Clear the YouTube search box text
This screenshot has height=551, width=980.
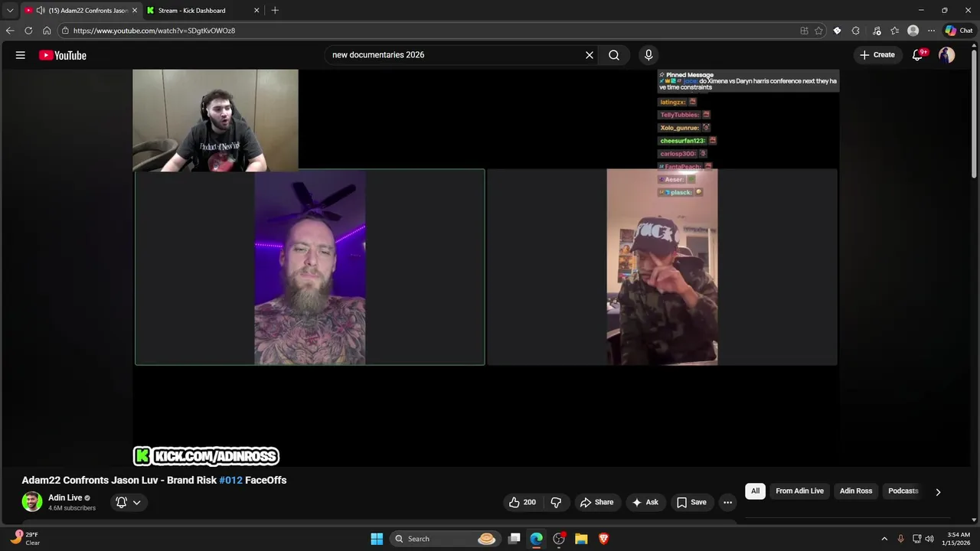point(590,55)
